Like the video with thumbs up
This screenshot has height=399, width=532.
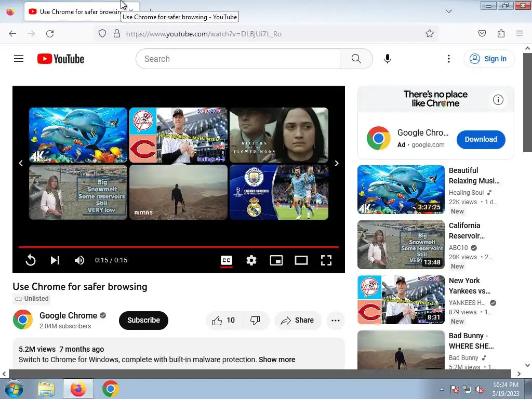pos(223,320)
